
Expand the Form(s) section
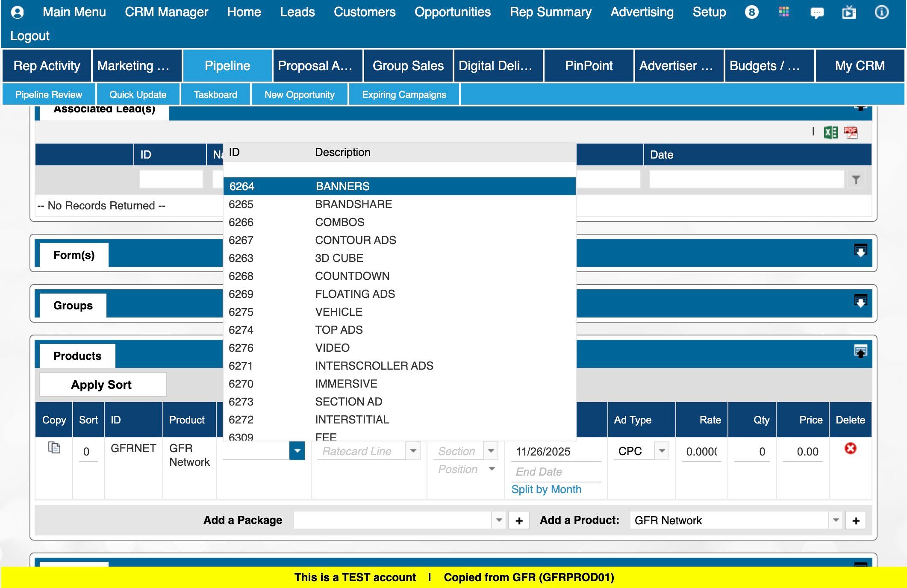860,251
